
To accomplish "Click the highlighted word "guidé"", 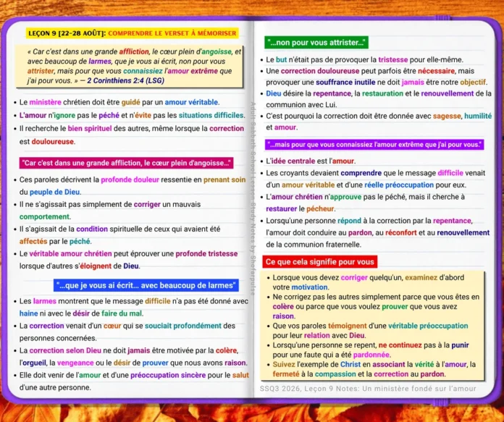I will click(x=130, y=102).
